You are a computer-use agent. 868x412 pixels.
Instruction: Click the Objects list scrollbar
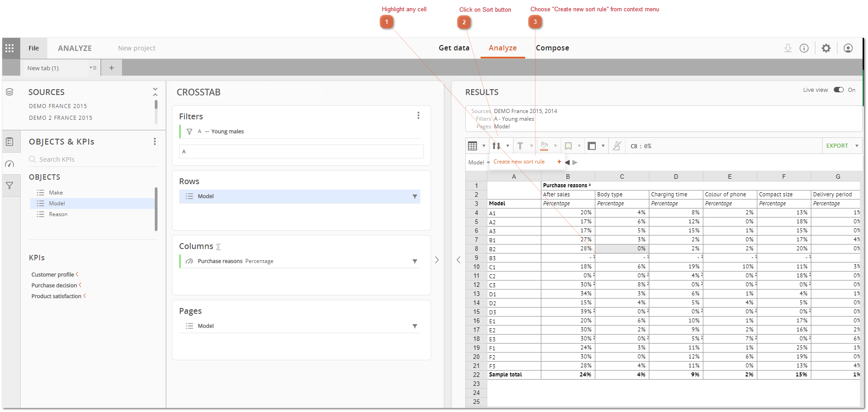(x=156, y=209)
